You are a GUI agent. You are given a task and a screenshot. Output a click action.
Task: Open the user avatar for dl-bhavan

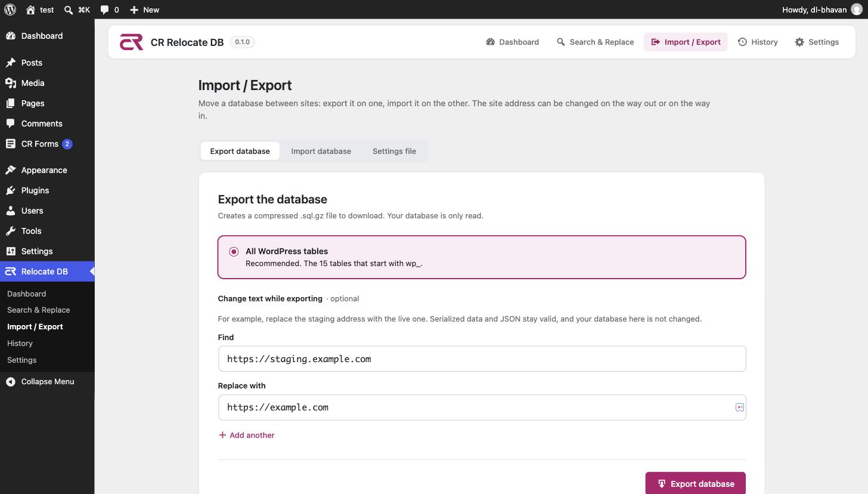857,10
